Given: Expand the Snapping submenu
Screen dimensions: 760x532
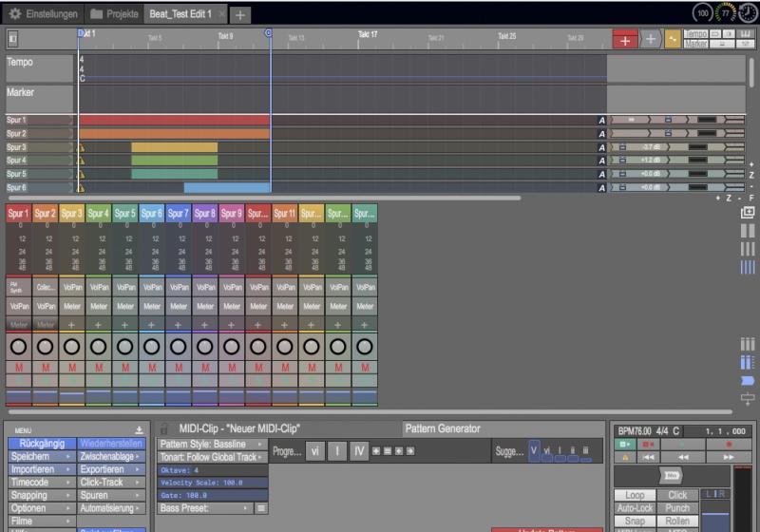Looking at the screenshot, I should click(42, 495).
